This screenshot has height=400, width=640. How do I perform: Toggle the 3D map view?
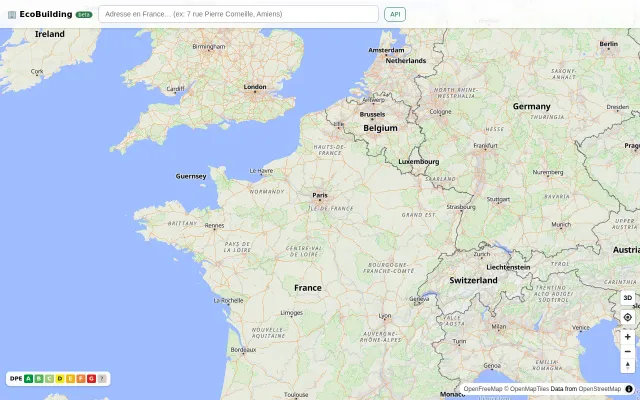click(628, 298)
